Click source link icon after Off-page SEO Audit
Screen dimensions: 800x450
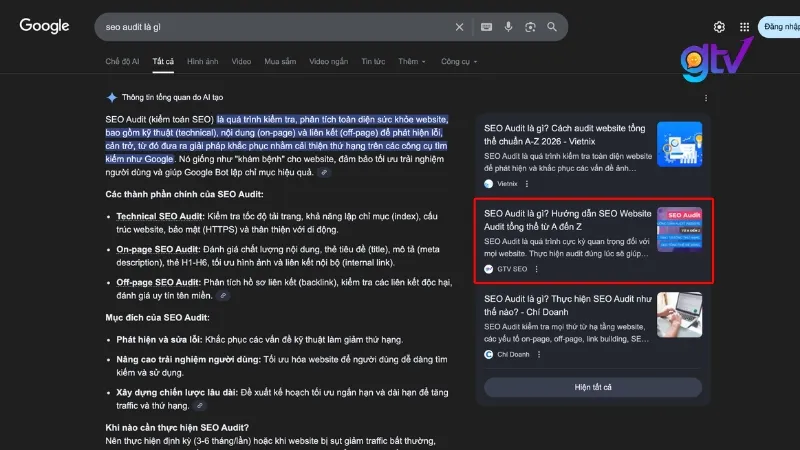click(223, 295)
